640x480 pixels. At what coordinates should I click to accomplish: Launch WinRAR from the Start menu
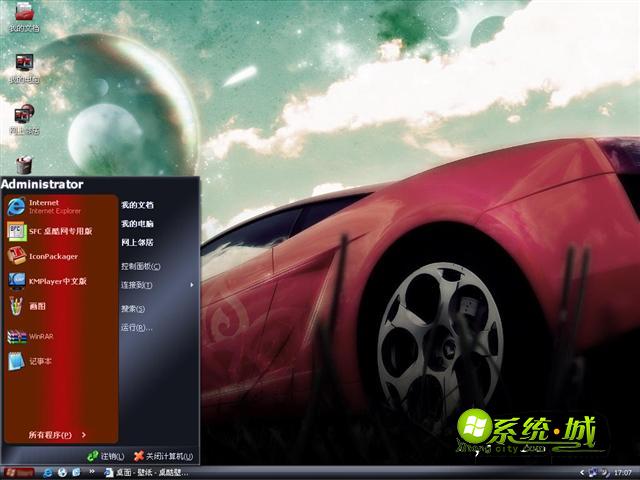(x=40, y=336)
